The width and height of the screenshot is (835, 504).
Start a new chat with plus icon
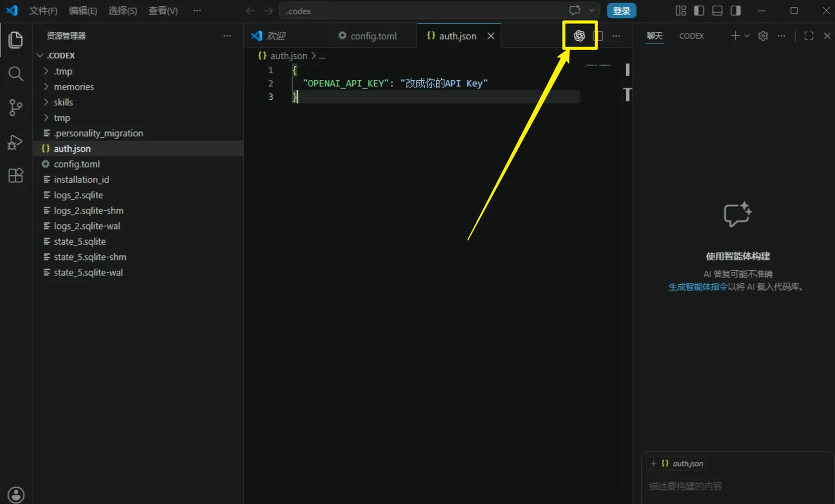[735, 35]
